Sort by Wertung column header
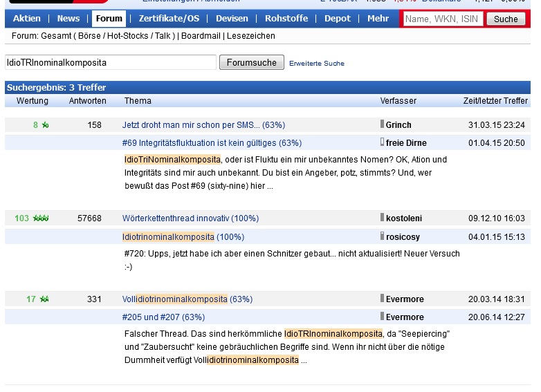Screen dimensions: 541x392 coord(33,101)
